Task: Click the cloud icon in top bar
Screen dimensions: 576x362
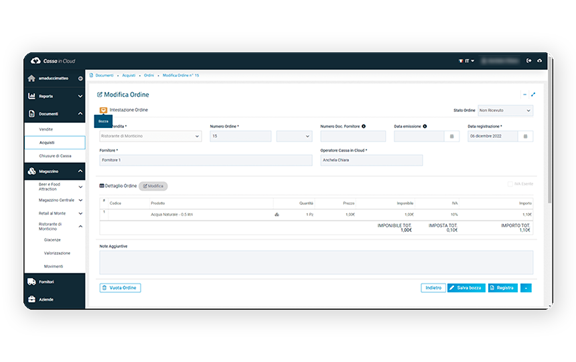Action: pos(539,61)
